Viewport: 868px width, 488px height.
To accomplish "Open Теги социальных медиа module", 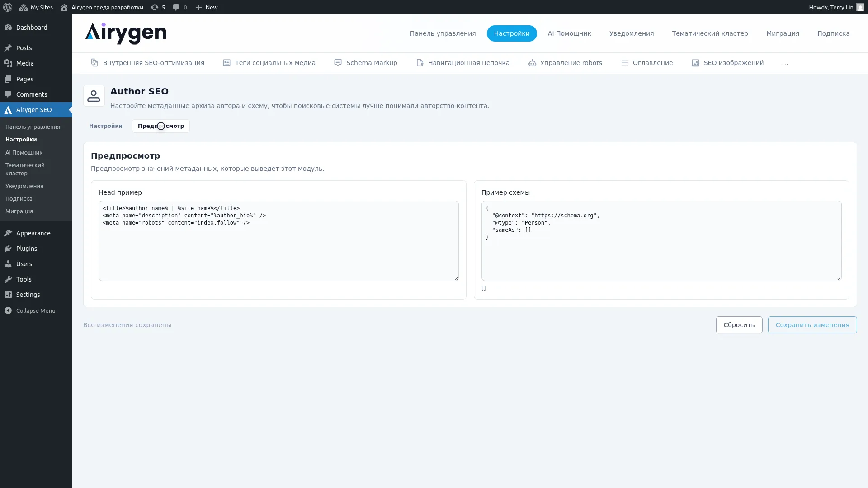I will click(x=269, y=63).
